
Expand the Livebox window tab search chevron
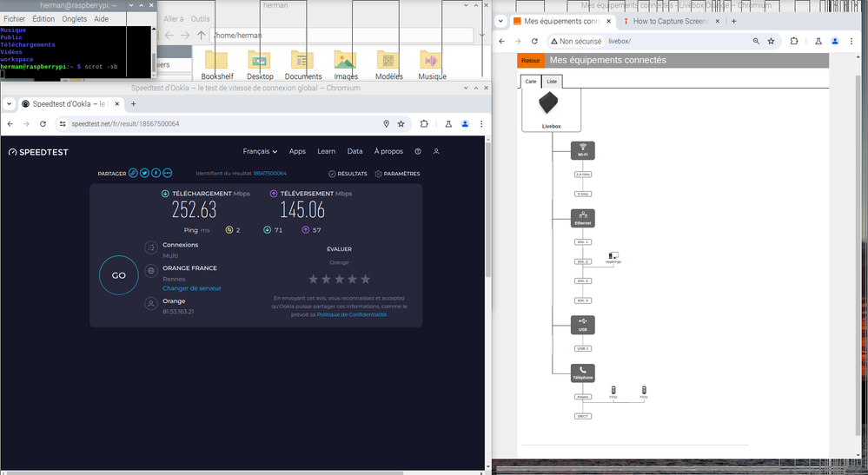(x=501, y=21)
